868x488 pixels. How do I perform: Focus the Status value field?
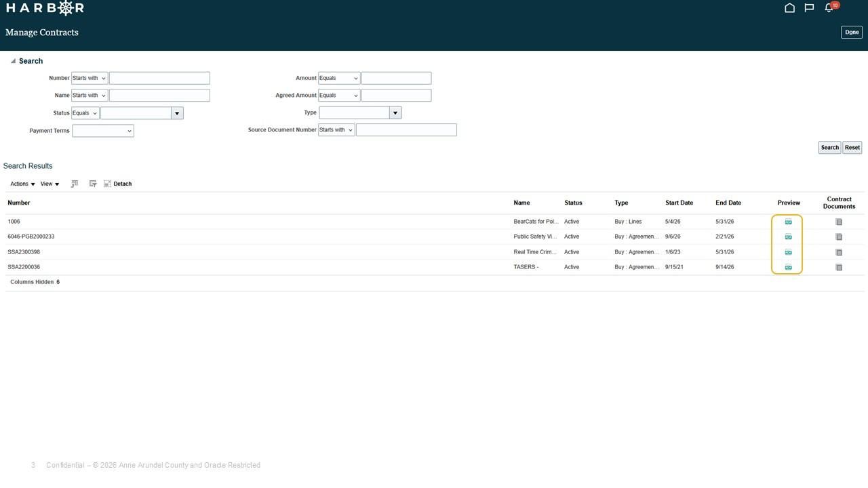(x=136, y=113)
